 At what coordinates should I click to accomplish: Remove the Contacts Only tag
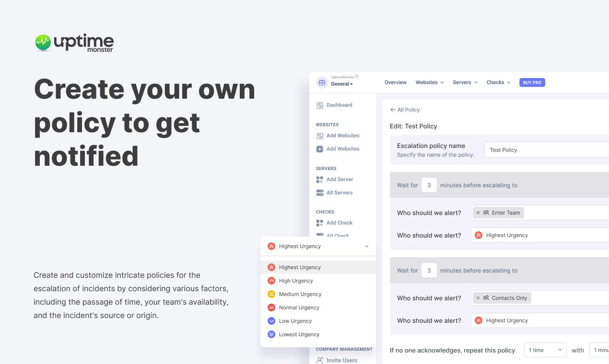coord(478,298)
